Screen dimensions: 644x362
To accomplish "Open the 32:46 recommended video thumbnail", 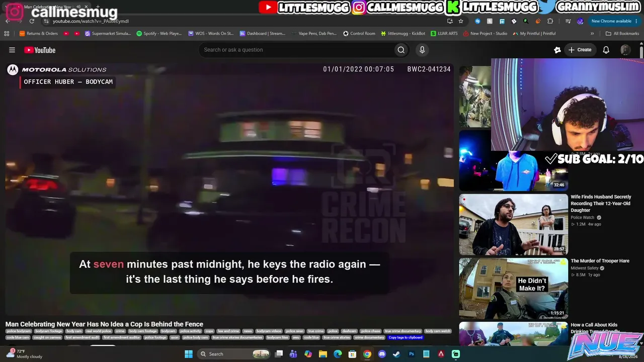I will click(513, 160).
